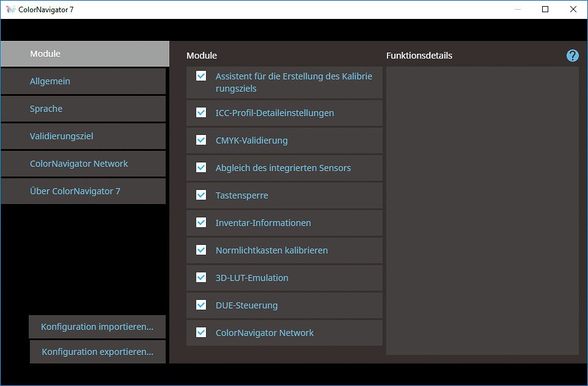Click the 'CMYK-Validierung' label text
The width and height of the screenshot is (588, 386).
252,140
